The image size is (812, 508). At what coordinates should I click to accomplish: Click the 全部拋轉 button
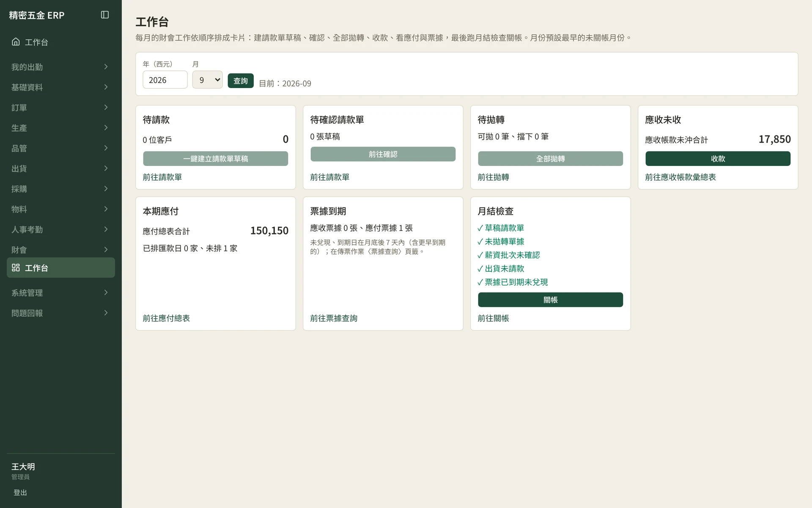tap(551, 159)
